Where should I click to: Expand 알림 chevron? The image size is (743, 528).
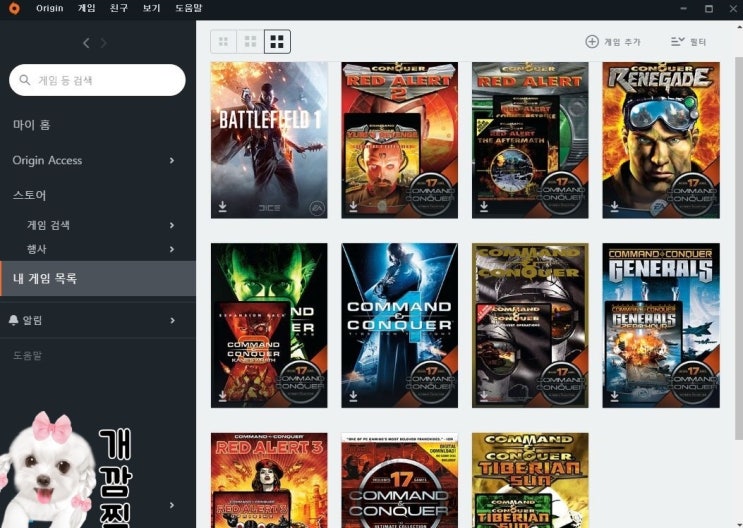point(172,320)
